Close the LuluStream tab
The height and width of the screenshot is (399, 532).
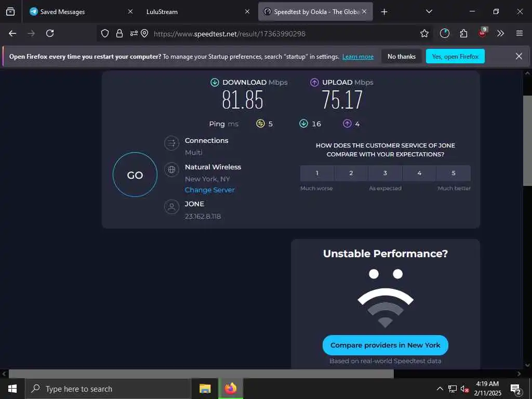coord(247,12)
